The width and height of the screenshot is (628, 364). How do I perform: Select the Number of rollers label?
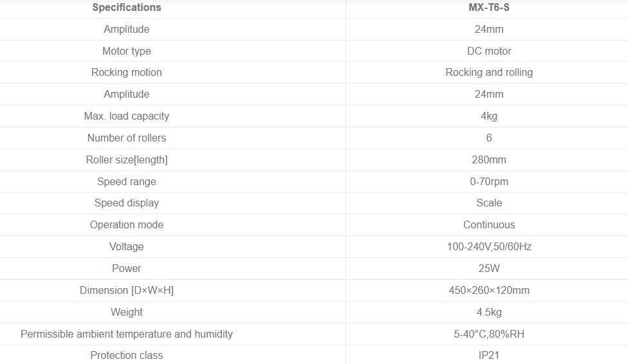[127, 138]
